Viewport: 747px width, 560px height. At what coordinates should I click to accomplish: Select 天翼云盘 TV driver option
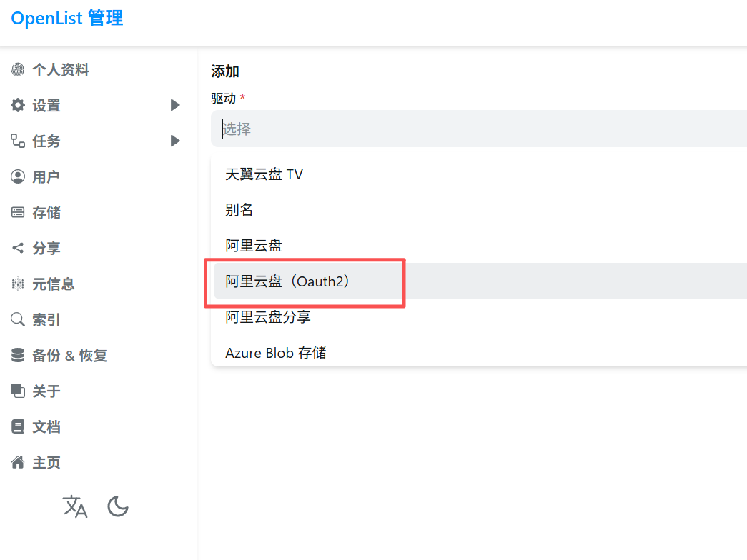coord(264,174)
